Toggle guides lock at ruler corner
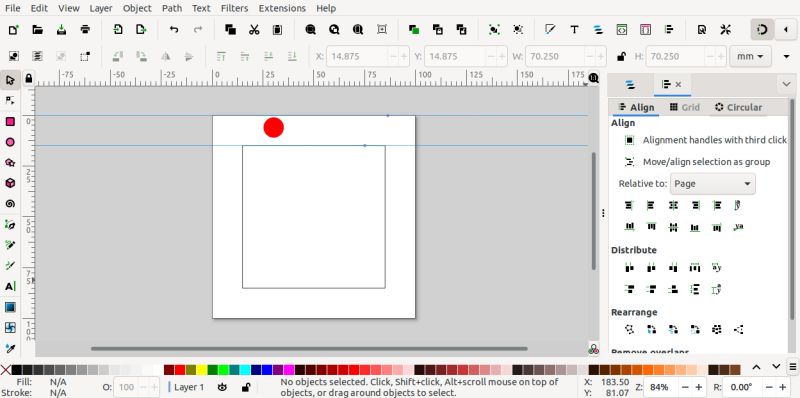Screen dimensions: 800x398 tap(29, 78)
